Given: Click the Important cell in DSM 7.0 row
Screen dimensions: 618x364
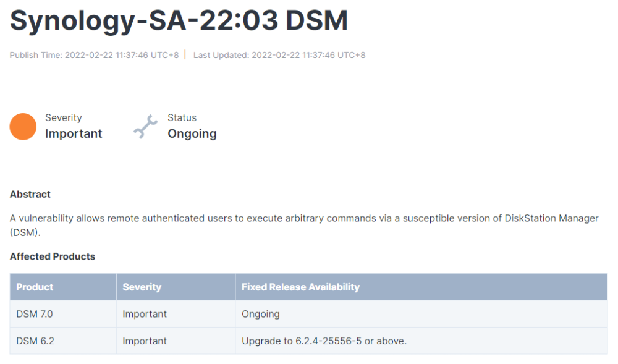Looking at the screenshot, I should [145, 314].
